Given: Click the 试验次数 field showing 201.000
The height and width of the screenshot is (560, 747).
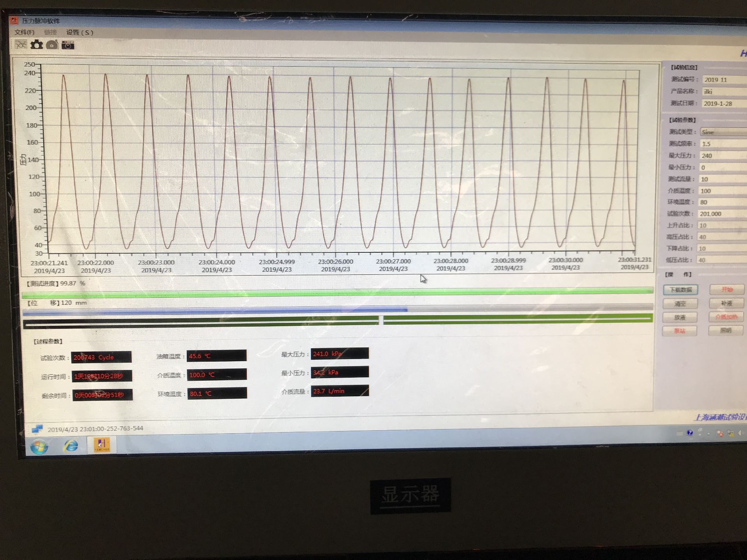Looking at the screenshot, I should [722, 214].
